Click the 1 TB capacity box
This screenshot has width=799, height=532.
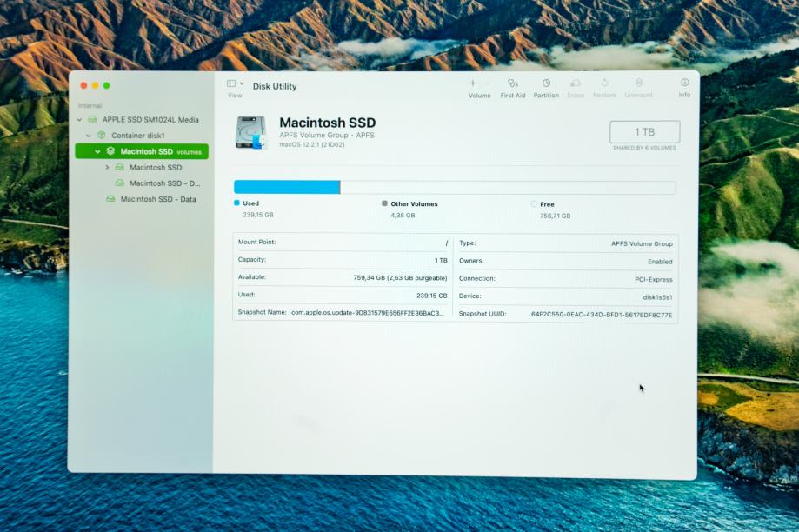[x=644, y=132]
